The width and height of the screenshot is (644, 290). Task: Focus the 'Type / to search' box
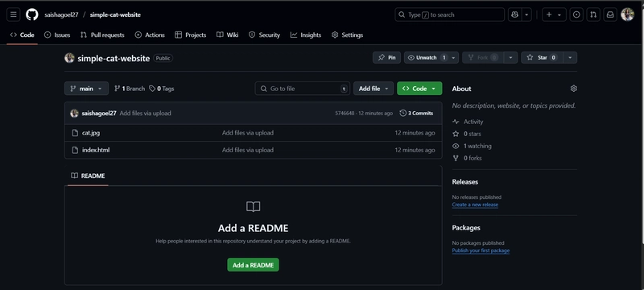click(449, 14)
